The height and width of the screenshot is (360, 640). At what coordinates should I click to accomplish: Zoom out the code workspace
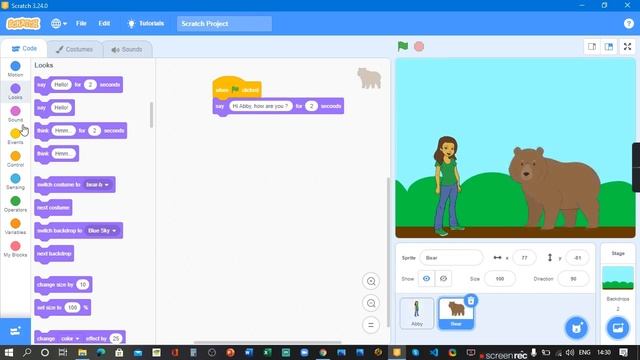pos(371,303)
